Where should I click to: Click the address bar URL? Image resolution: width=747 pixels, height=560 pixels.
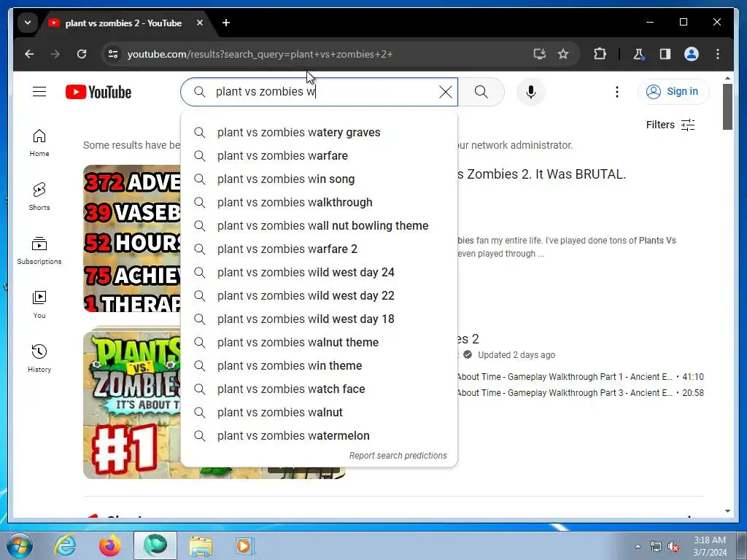click(260, 54)
